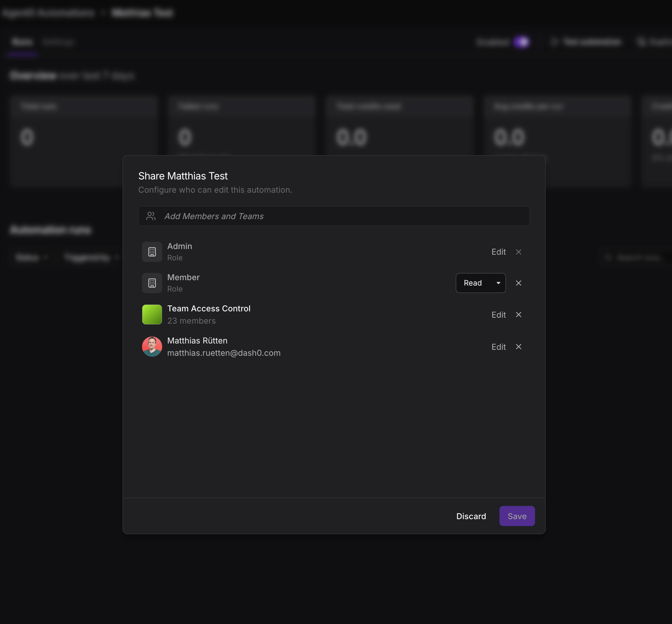672x624 pixels.
Task: Click the Admin role name
Action: pos(179,246)
